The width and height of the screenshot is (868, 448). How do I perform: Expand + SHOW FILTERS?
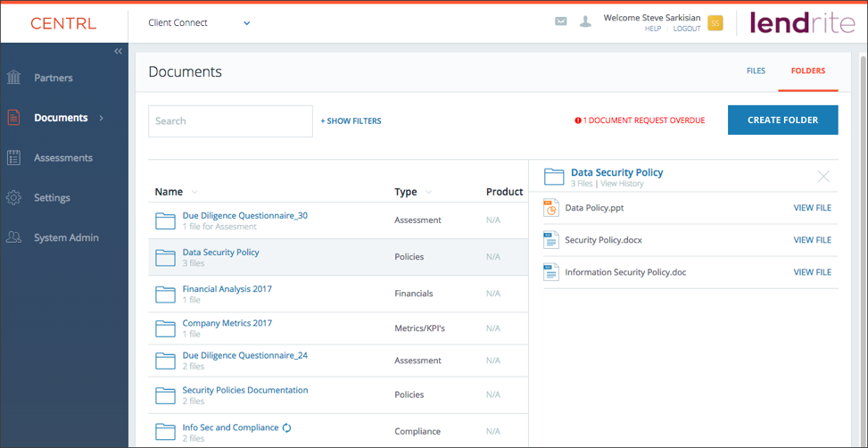351,120
